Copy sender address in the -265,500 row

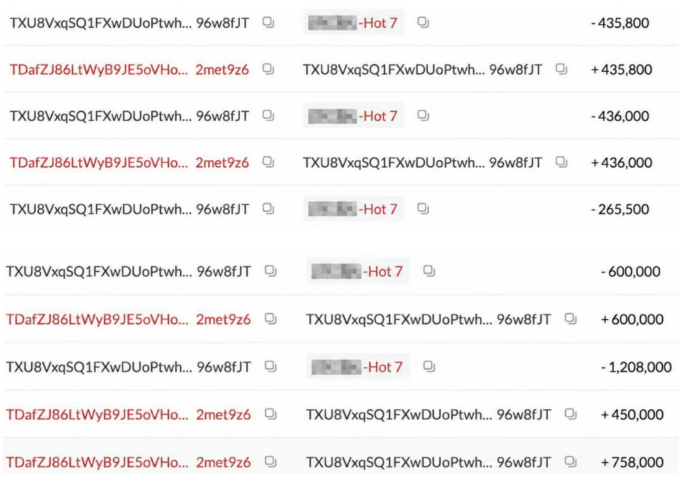point(268,209)
